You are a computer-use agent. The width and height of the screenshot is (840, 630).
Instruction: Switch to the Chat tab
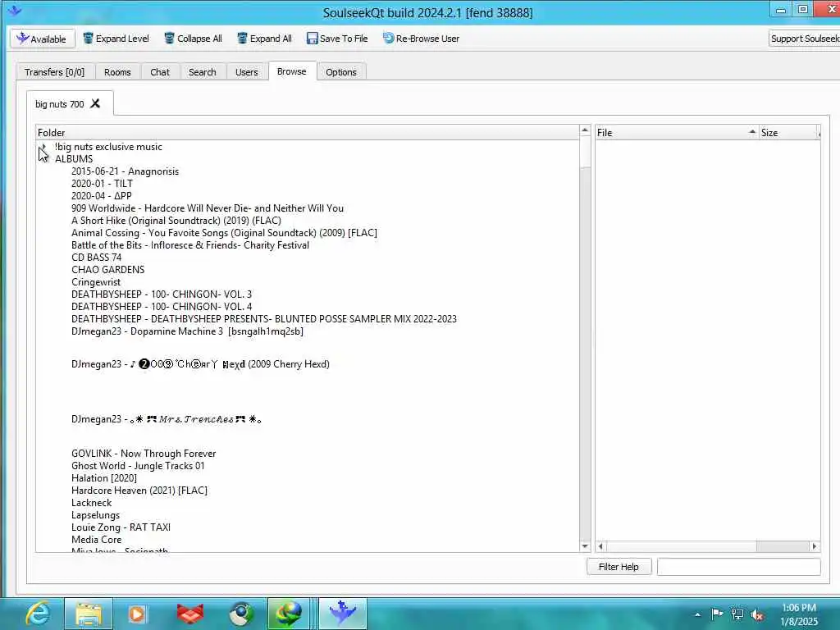(160, 72)
